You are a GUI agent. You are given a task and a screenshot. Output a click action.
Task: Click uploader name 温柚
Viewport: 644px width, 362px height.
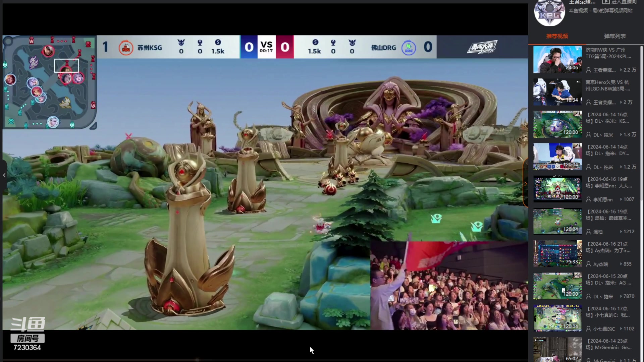tap(598, 232)
